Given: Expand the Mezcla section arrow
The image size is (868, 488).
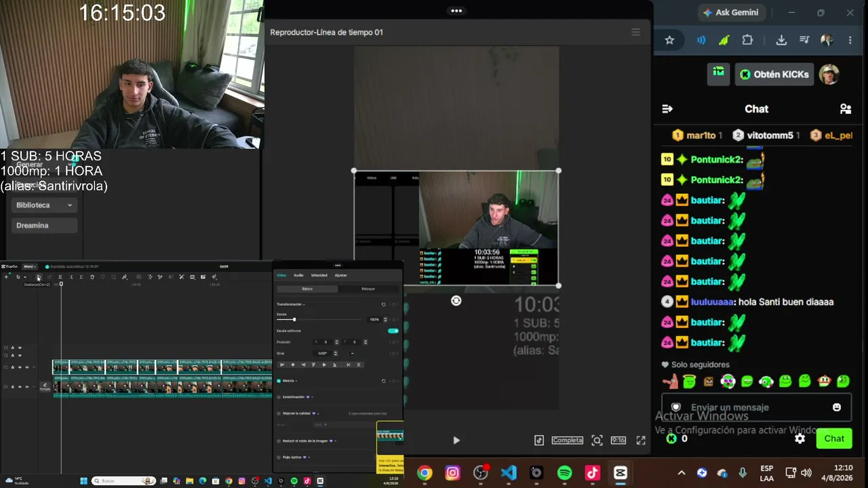Looking at the screenshot, I should click(x=296, y=381).
